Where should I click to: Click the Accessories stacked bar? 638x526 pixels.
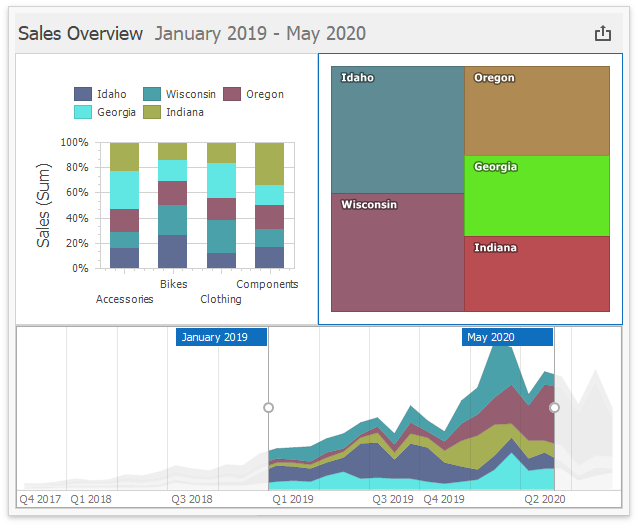pyautogui.click(x=124, y=205)
